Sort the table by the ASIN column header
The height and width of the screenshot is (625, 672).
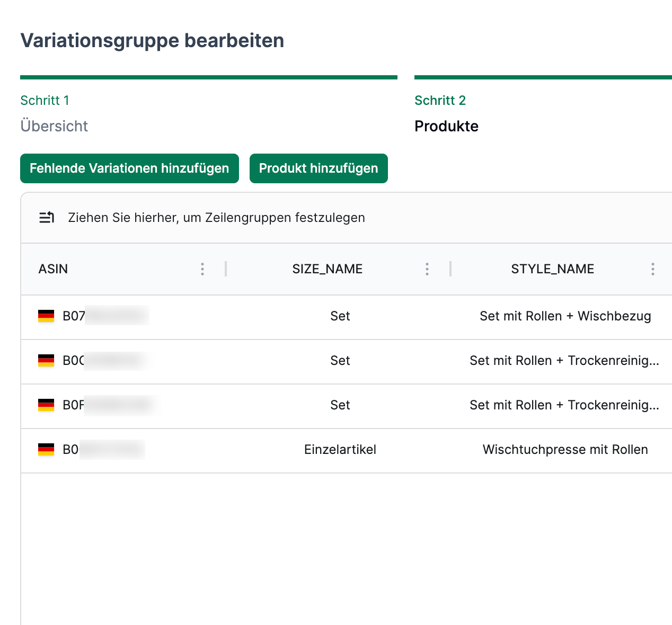(53, 269)
